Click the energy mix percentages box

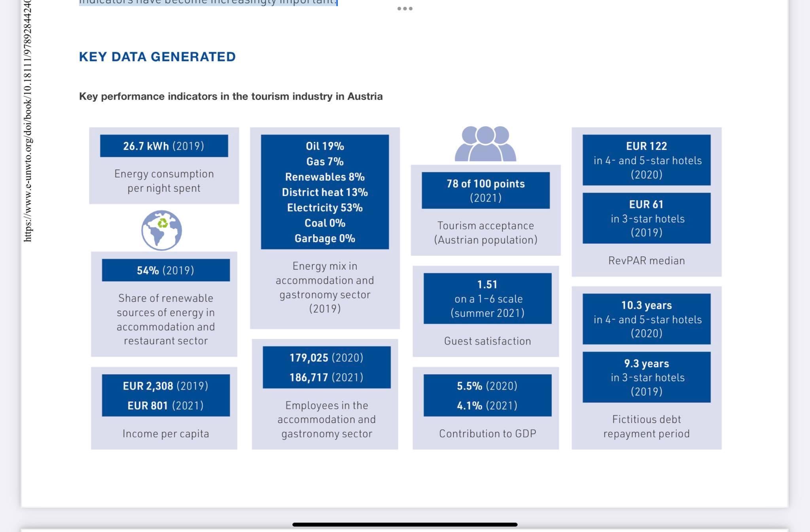tap(325, 192)
